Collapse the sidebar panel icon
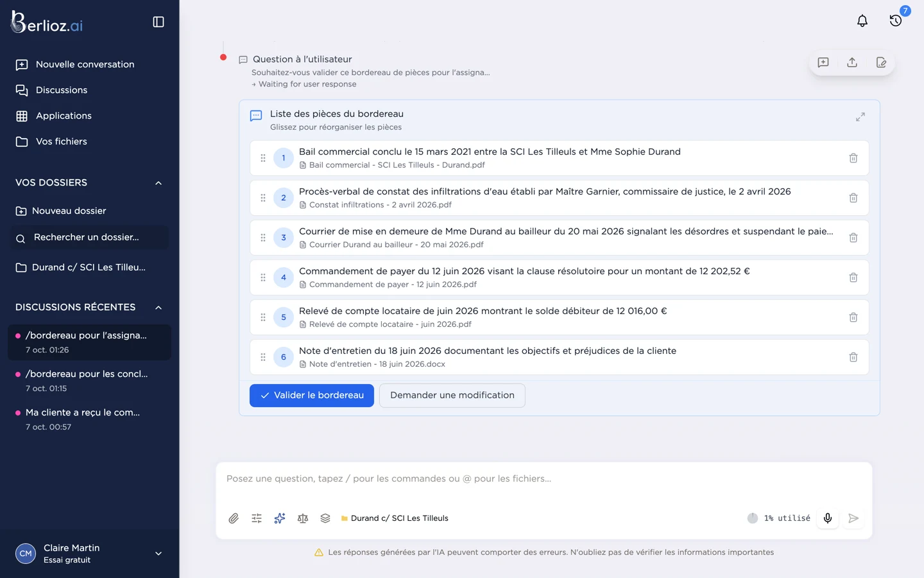Viewport: 924px width, 578px height. click(x=158, y=22)
